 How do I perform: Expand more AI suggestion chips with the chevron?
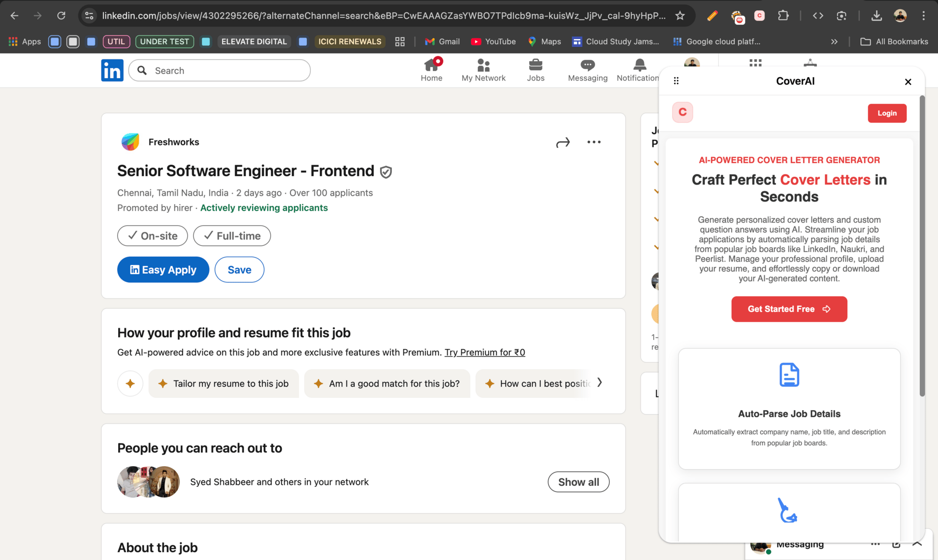pos(599,383)
